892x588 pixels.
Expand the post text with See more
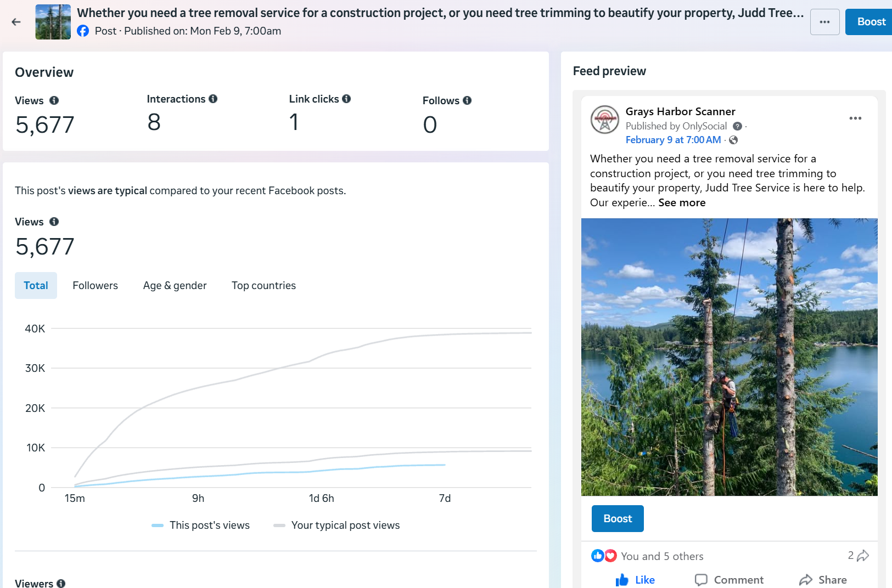682,202
